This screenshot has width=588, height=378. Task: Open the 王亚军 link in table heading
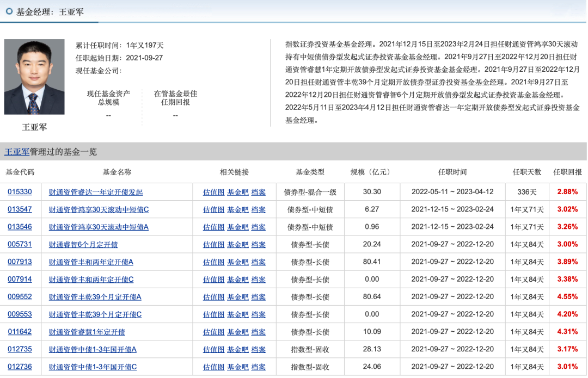17,152
